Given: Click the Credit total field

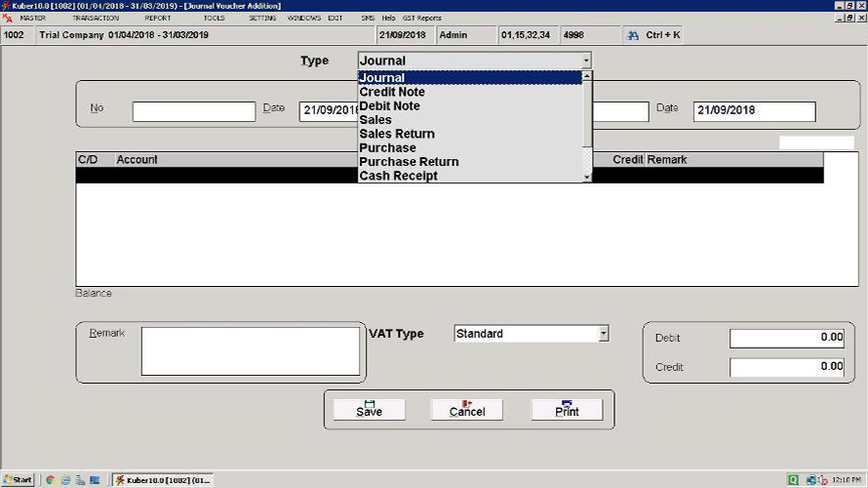Looking at the screenshot, I should pos(787,367).
